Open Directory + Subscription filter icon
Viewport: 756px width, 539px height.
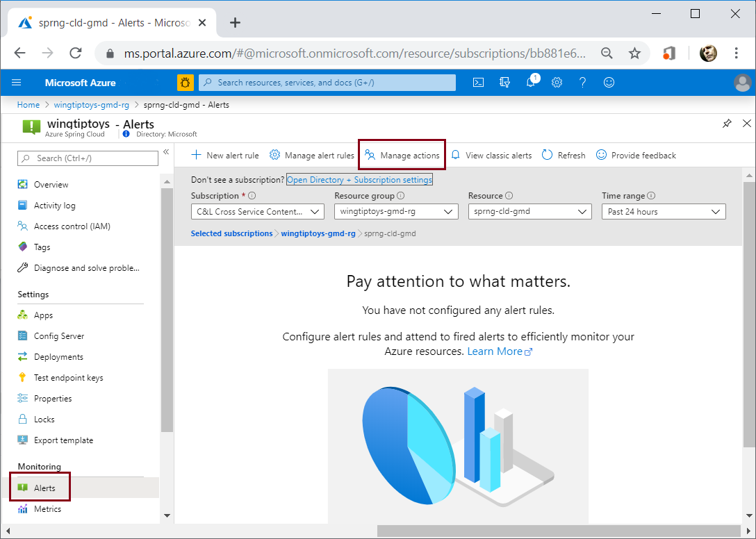coord(504,83)
